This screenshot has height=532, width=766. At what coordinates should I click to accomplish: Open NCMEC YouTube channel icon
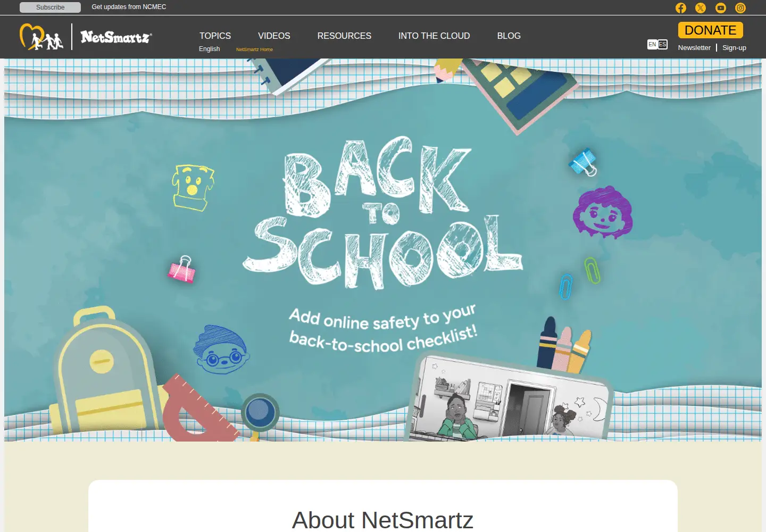click(721, 7)
